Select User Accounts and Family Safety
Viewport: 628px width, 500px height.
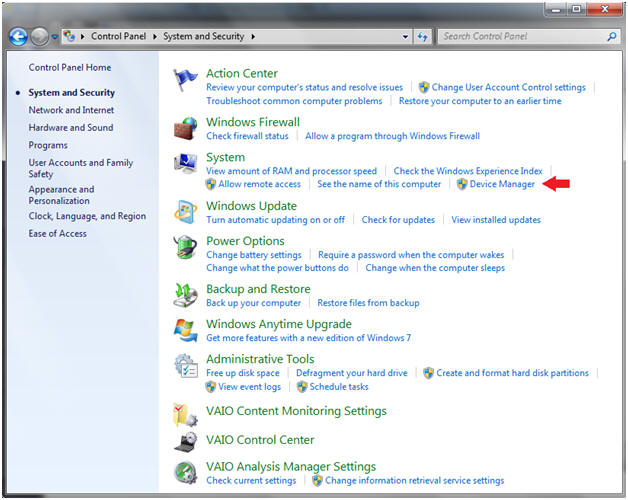pos(81,168)
